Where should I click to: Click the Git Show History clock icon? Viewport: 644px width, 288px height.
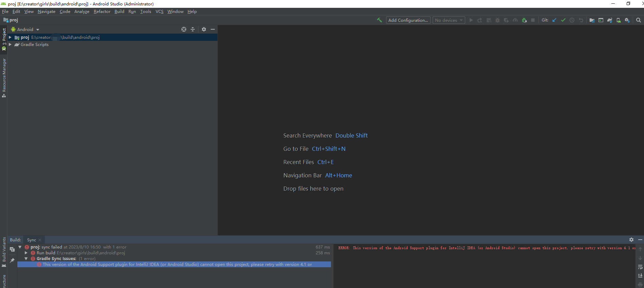click(572, 20)
